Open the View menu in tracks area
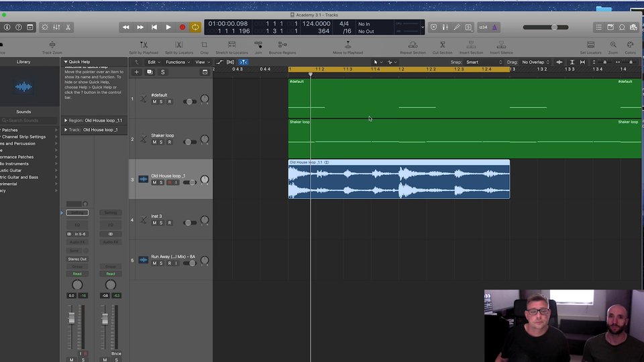Viewport: 644px width, 362px height. point(202,62)
